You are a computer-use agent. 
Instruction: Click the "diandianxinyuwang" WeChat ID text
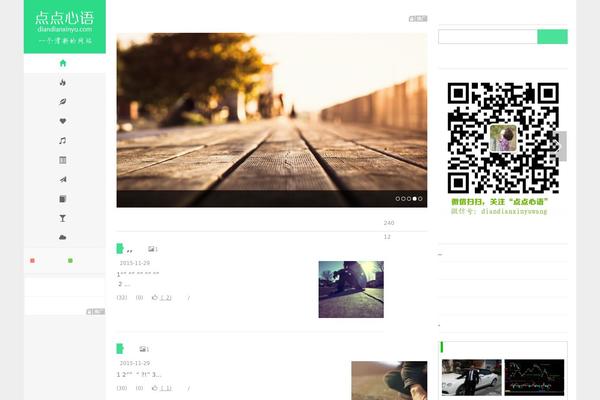514,211
